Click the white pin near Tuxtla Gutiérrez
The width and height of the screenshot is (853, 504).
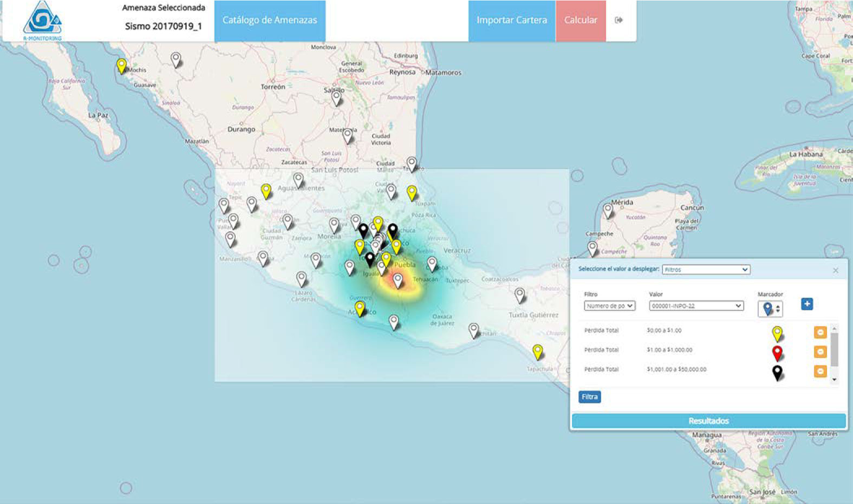519,295
